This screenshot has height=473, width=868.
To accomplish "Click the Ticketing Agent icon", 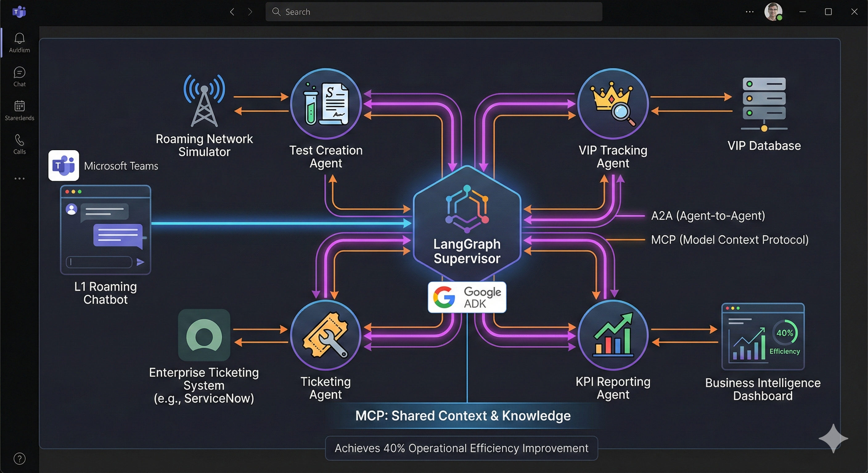I will [x=325, y=335].
